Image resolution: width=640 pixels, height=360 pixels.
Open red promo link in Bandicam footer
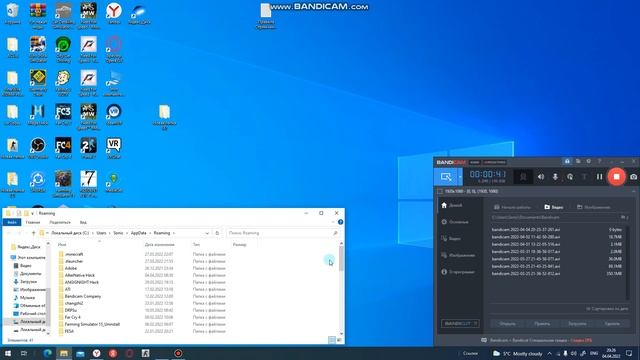point(581,340)
